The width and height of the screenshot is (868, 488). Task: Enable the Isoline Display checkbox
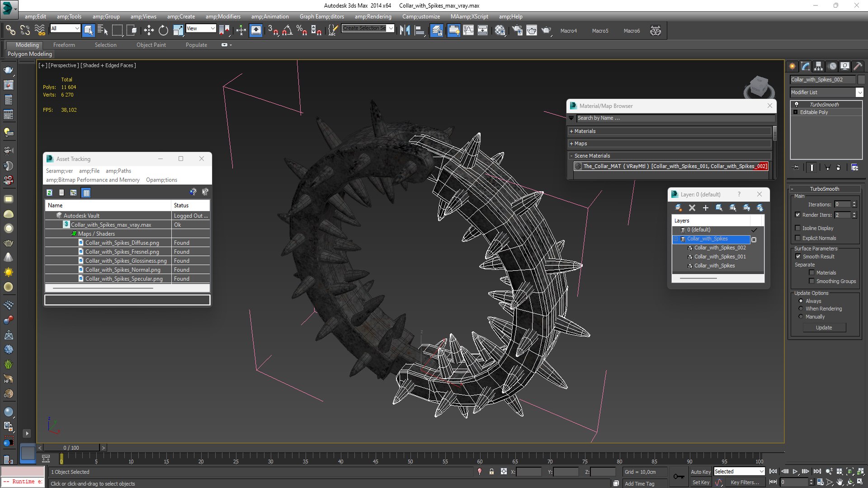(x=798, y=228)
